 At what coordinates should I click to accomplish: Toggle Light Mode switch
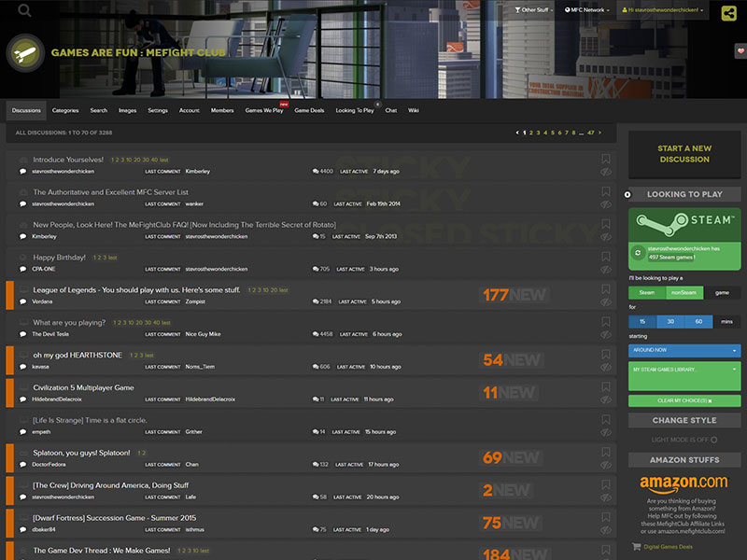tap(713, 440)
